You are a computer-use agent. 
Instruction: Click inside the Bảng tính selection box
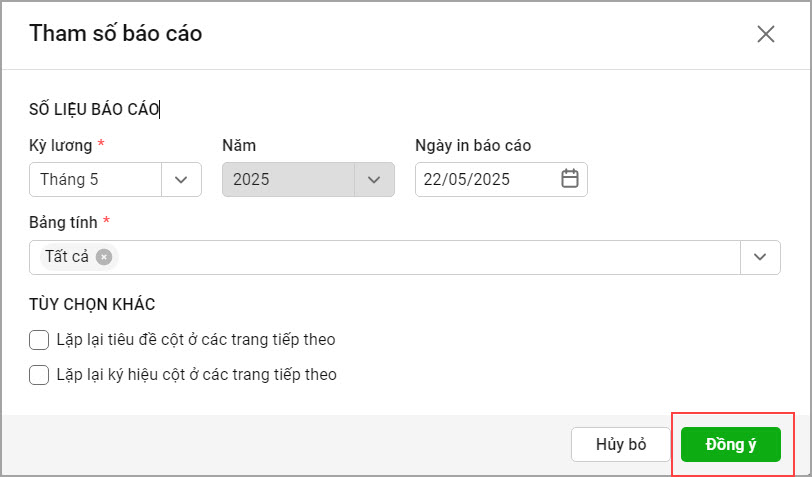point(385,257)
